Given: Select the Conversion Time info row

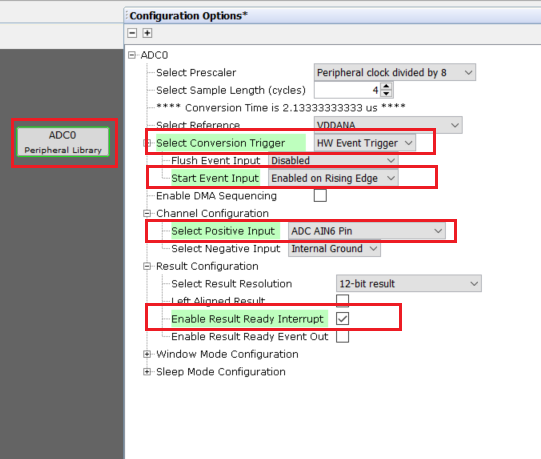Looking at the screenshot, I should [x=281, y=108].
